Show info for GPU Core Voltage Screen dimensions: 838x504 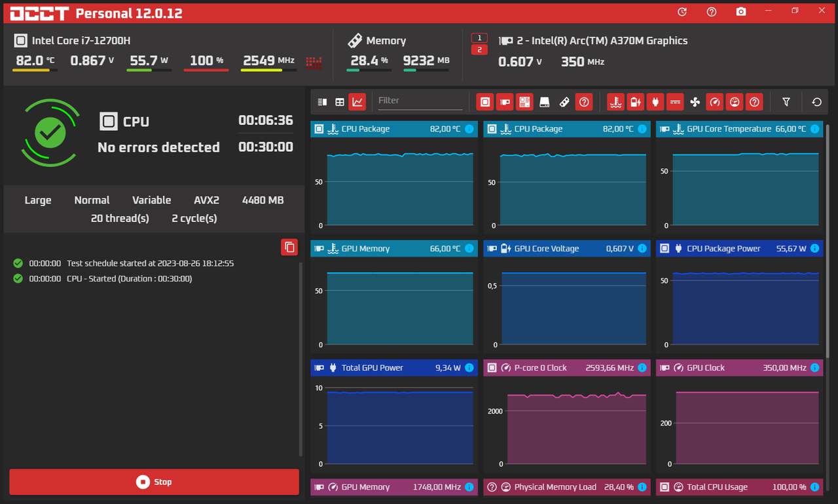click(x=642, y=249)
